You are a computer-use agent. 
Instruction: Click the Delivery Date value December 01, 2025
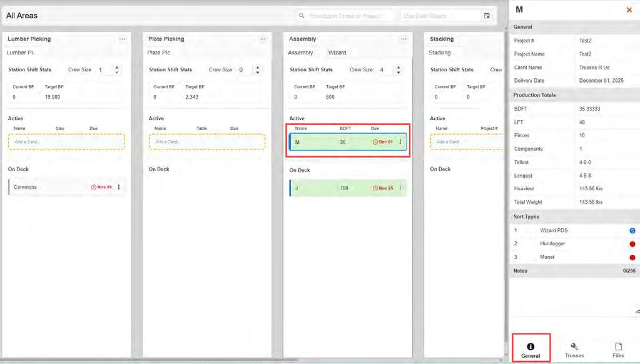(601, 81)
